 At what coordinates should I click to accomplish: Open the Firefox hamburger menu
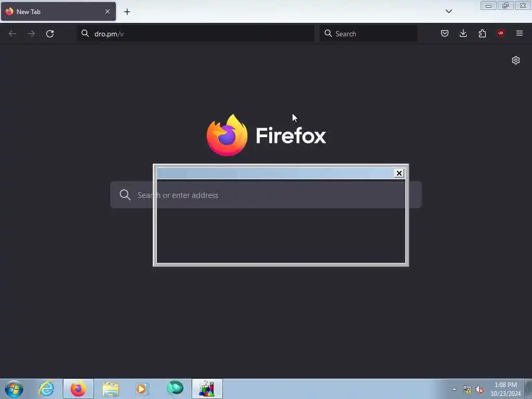coord(520,33)
